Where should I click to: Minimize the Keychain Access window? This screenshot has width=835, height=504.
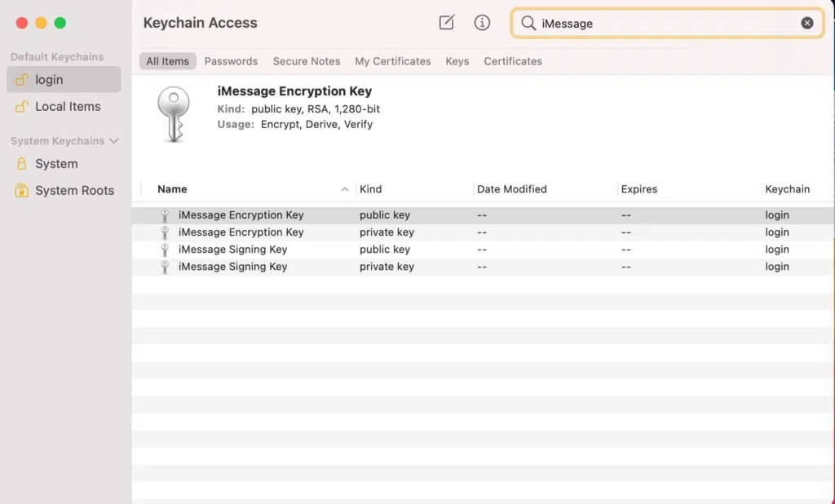[x=41, y=23]
